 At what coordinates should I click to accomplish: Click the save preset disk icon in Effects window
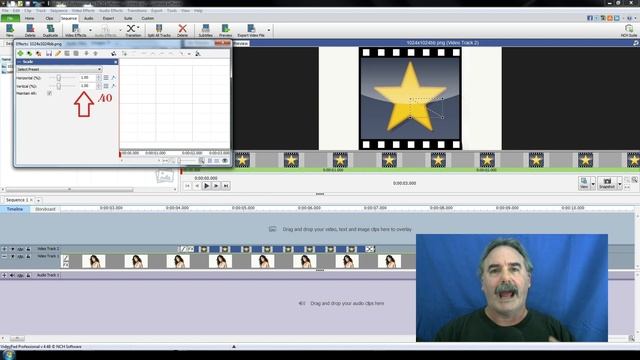point(49,53)
